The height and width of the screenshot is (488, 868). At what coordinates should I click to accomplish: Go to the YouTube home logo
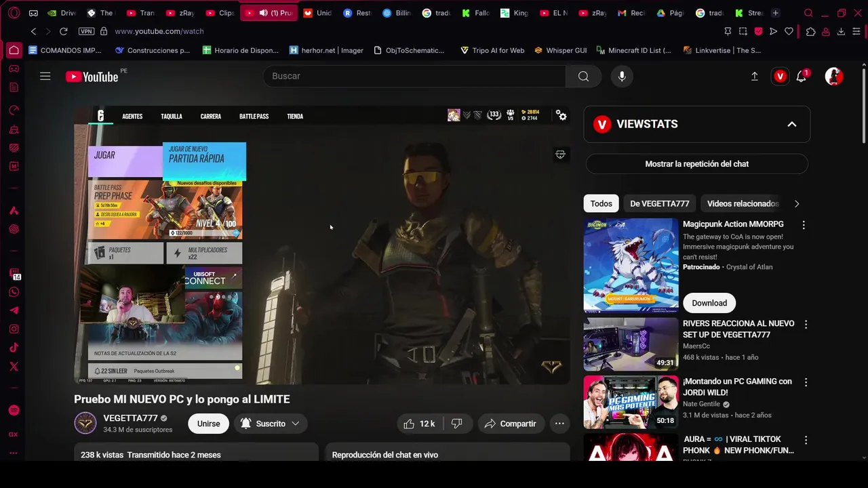[x=92, y=77]
